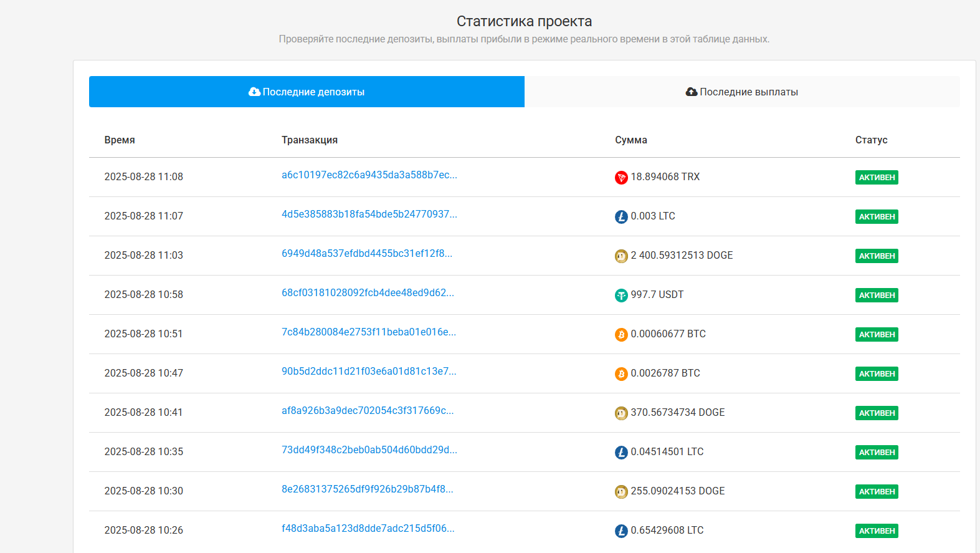Click the Bitcoin icon beside 0.0026787 BTC
Image resolution: width=980 pixels, height=553 pixels.
[621, 374]
